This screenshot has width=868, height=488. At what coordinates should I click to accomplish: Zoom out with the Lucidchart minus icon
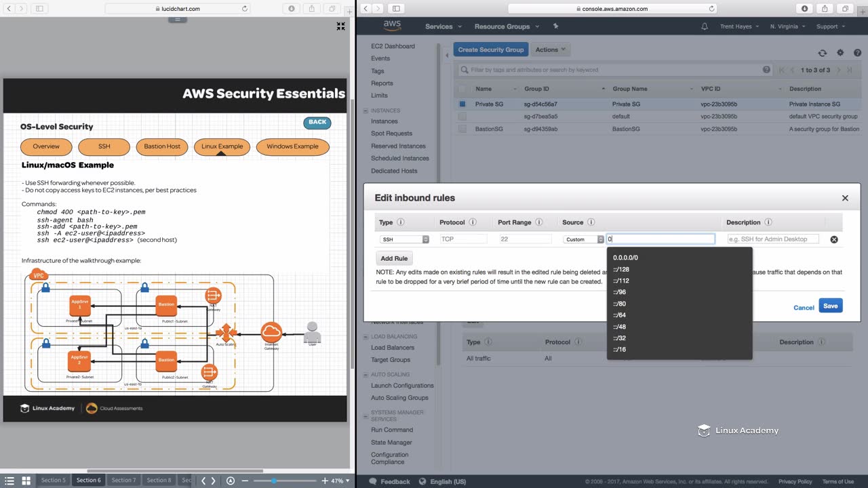[245, 481]
